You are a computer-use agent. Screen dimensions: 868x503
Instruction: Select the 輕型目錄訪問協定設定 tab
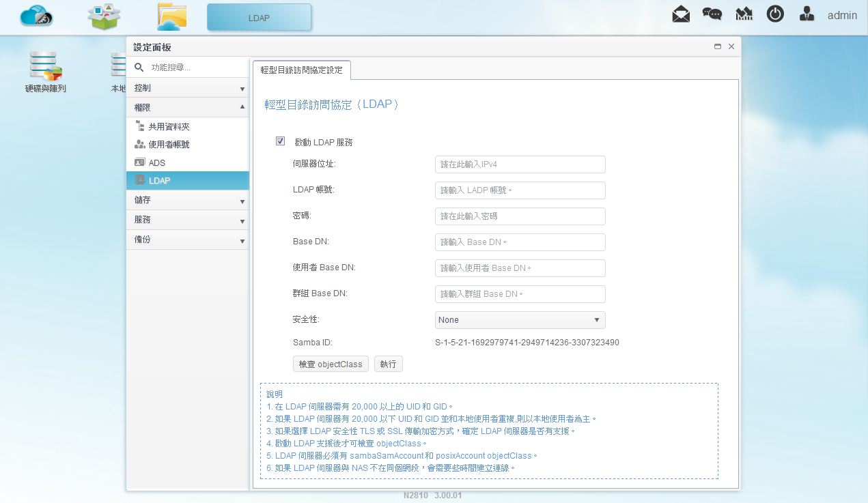[x=302, y=70]
